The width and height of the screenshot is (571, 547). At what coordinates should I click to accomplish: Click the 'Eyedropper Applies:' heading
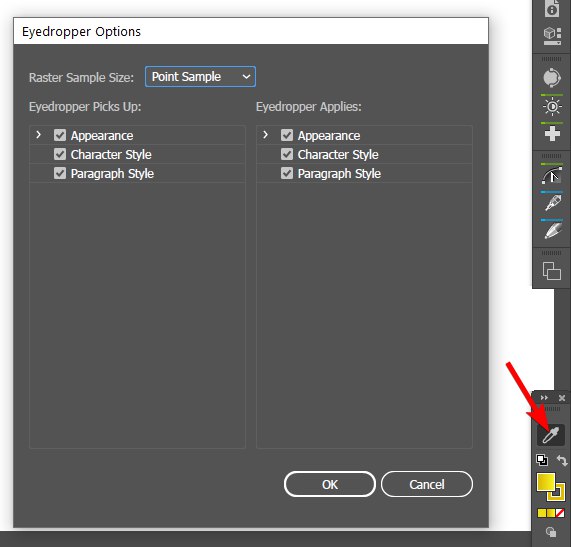309,107
